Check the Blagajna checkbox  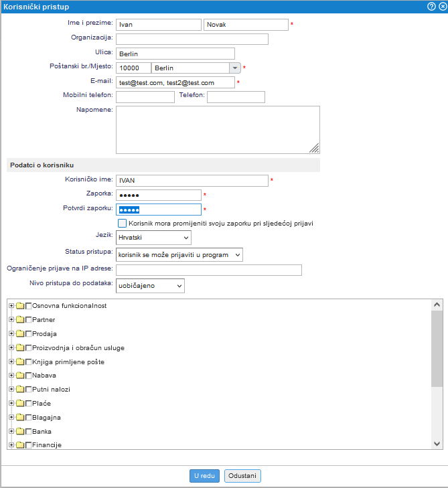tap(28, 418)
